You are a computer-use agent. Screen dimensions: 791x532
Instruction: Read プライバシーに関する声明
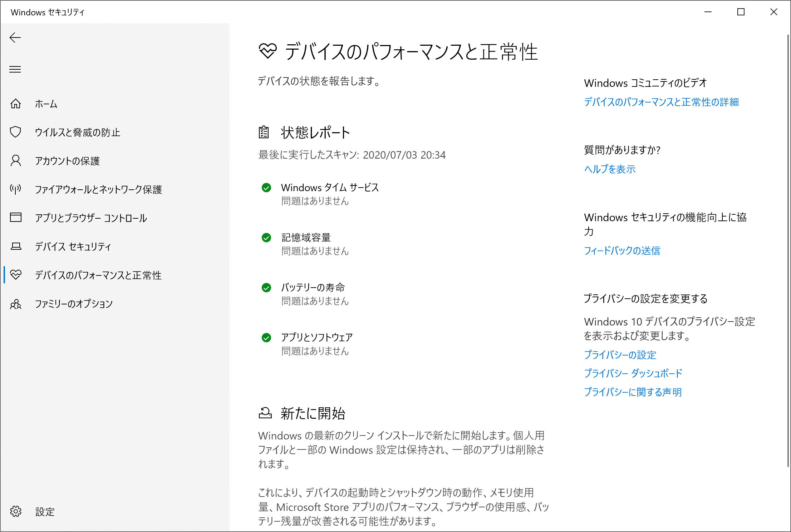(x=633, y=392)
